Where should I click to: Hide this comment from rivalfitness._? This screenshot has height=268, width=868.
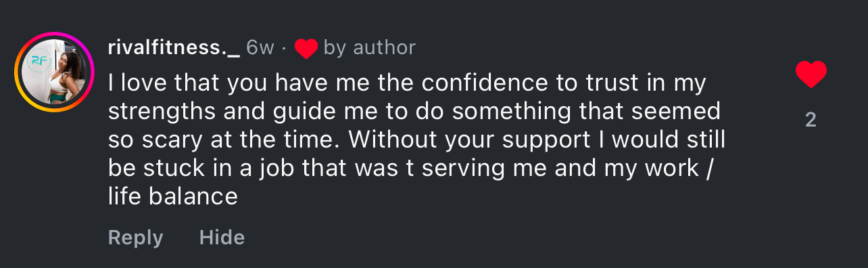tap(222, 238)
